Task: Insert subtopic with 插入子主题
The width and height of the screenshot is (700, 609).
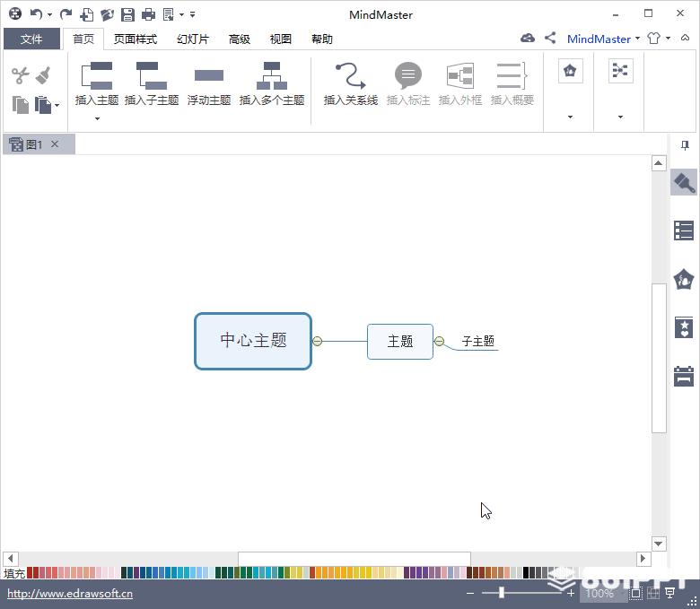Action: [x=152, y=84]
